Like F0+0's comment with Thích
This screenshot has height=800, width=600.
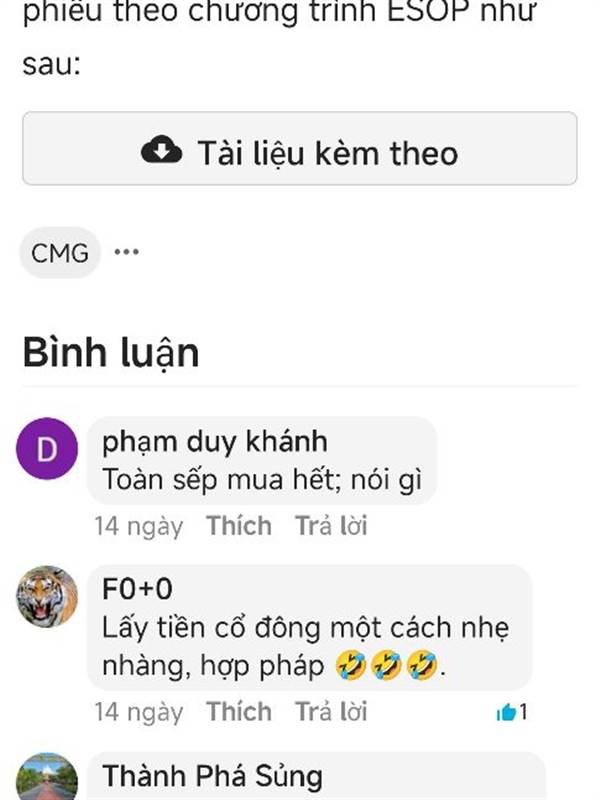[x=239, y=711]
